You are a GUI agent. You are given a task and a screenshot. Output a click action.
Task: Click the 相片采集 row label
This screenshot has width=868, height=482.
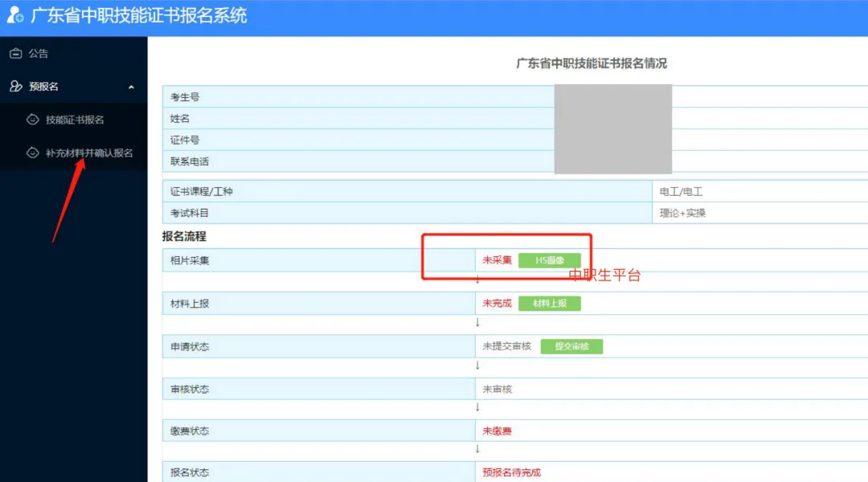click(x=318, y=260)
